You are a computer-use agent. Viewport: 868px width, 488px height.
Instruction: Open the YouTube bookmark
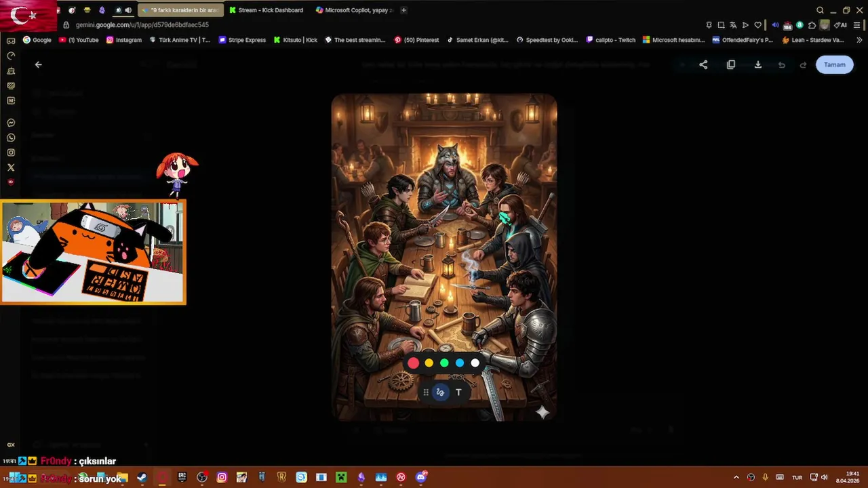coord(79,40)
